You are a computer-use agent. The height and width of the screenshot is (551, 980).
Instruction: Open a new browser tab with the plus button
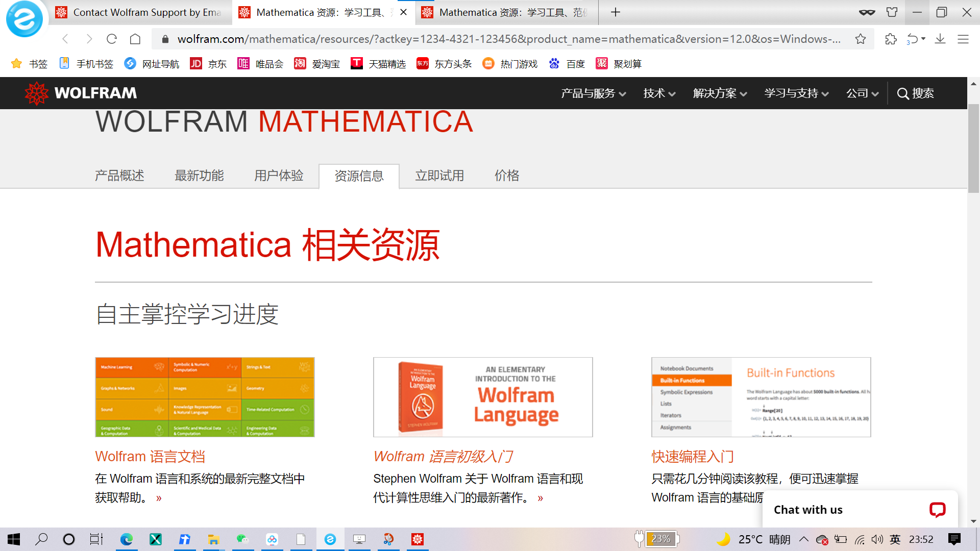coord(615,12)
